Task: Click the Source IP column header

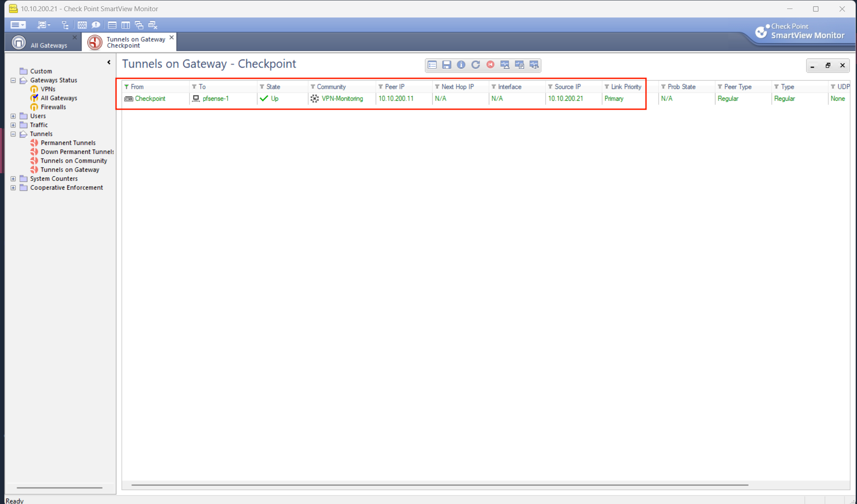Action: [x=573, y=87]
